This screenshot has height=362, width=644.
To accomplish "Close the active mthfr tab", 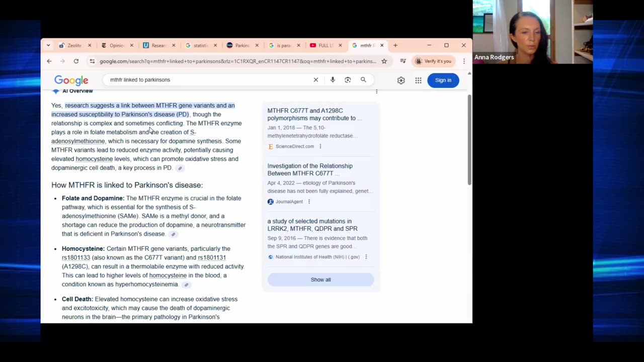I will pos(382,45).
